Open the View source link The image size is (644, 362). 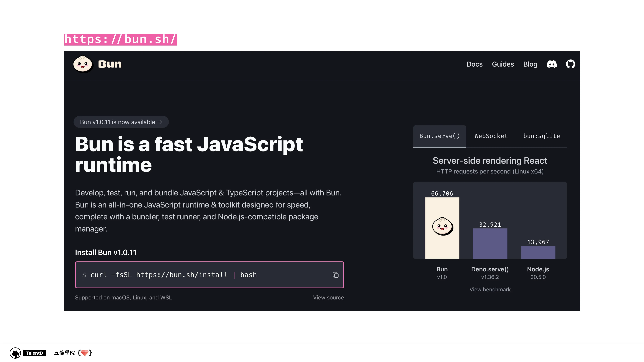point(328,297)
